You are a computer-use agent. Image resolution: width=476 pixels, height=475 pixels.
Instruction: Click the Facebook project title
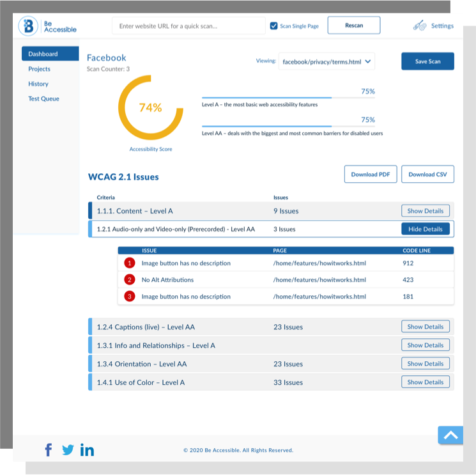pyautogui.click(x=106, y=58)
